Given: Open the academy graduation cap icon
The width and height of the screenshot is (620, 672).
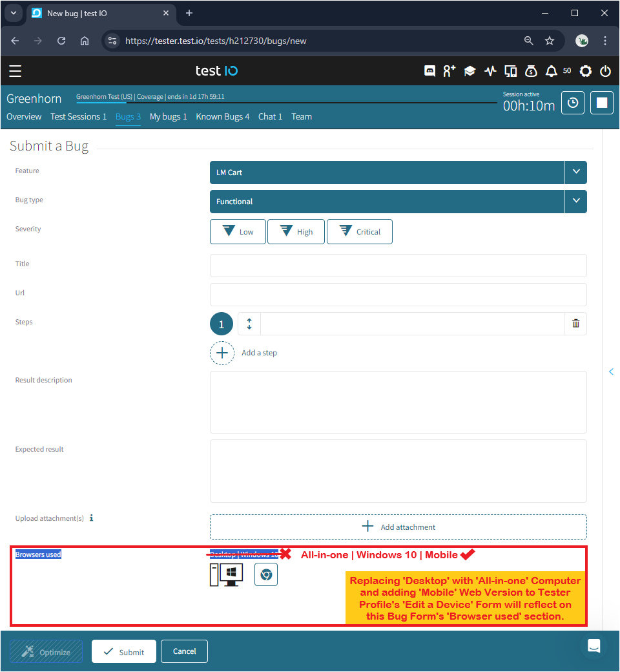Looking at the screenshot, I should [470, 70].
